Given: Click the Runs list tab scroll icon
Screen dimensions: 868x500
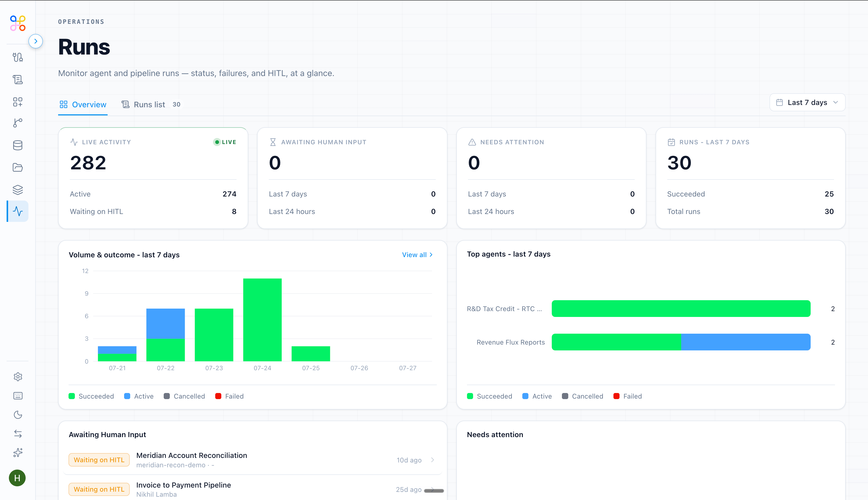Looking at the screenshot, I should pyautogui.click(x=125, y=104).
